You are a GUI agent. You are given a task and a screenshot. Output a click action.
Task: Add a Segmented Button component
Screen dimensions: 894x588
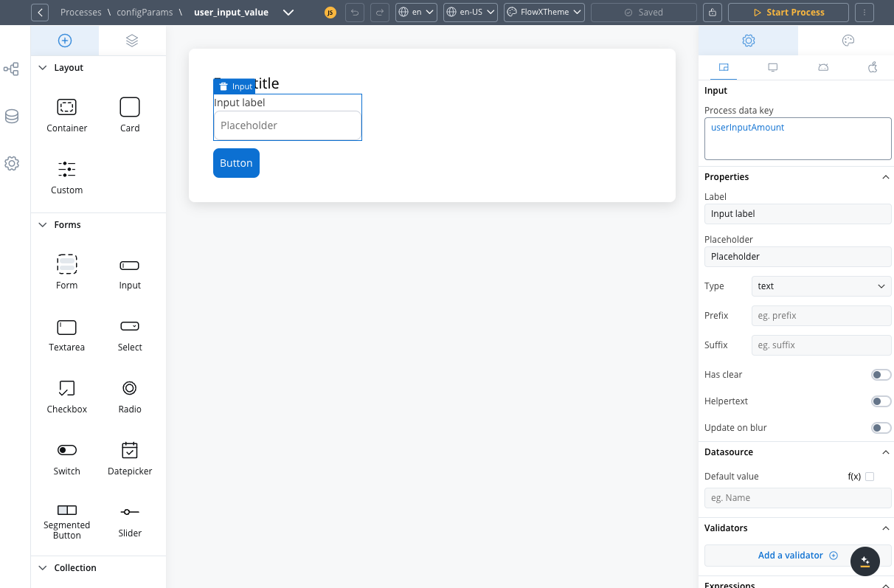[x=67, y=522]
